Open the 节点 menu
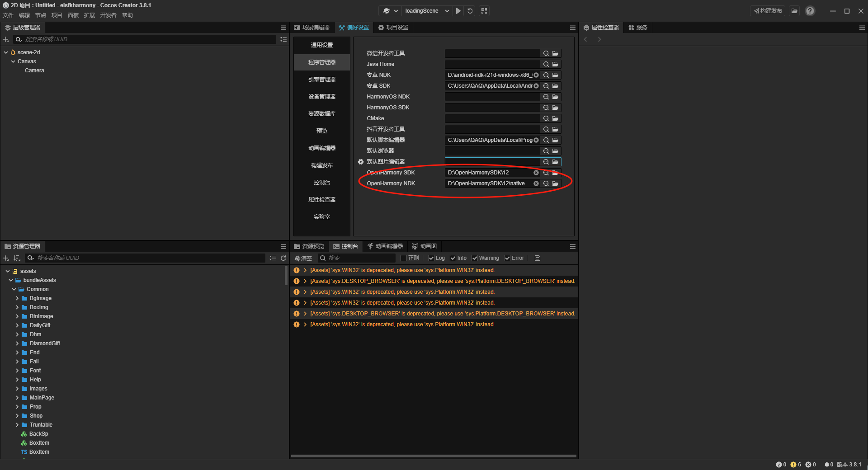Screen dimensions: 868x470 41,15
